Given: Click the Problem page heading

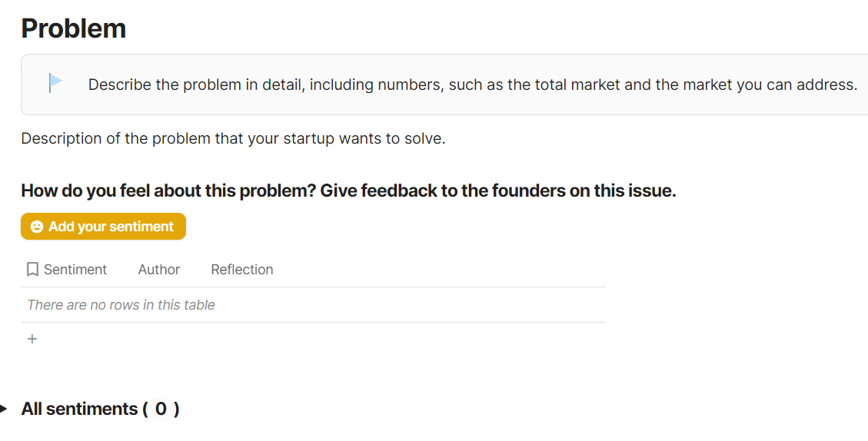Looking at the screenshot, I should pos(74,28).
